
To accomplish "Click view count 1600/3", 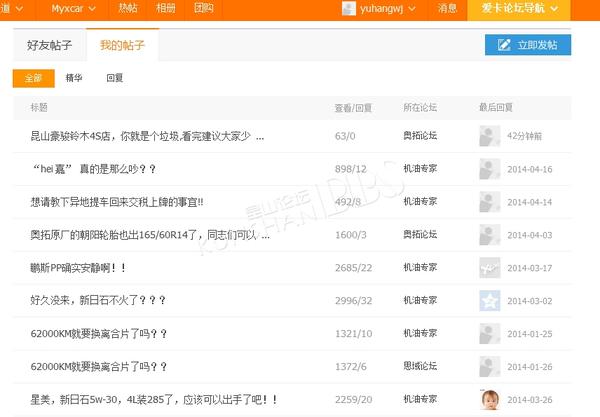I will (x=351, y=235).
